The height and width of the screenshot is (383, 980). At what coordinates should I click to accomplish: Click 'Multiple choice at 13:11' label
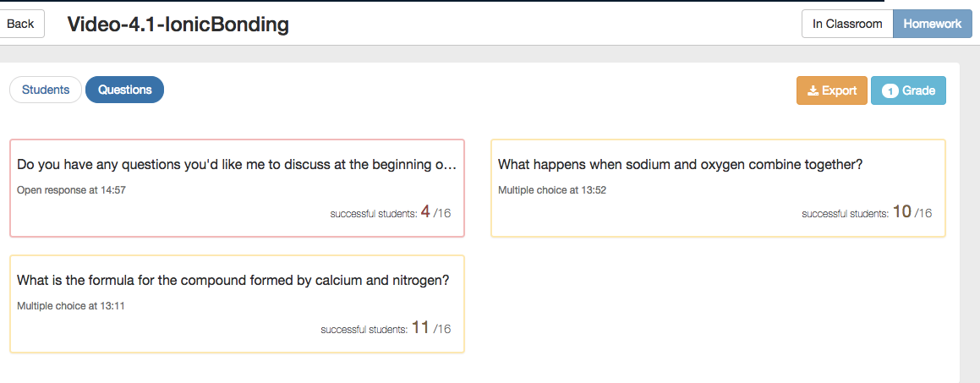point(71,306)
